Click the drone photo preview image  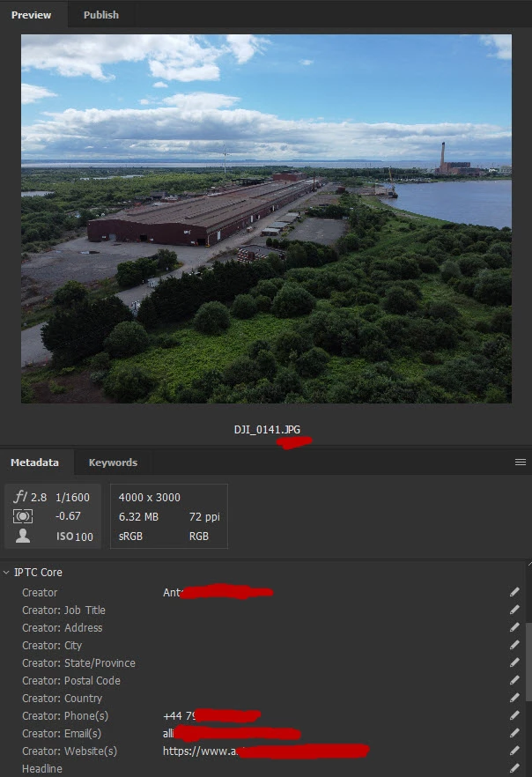click(x=267, y=218)
